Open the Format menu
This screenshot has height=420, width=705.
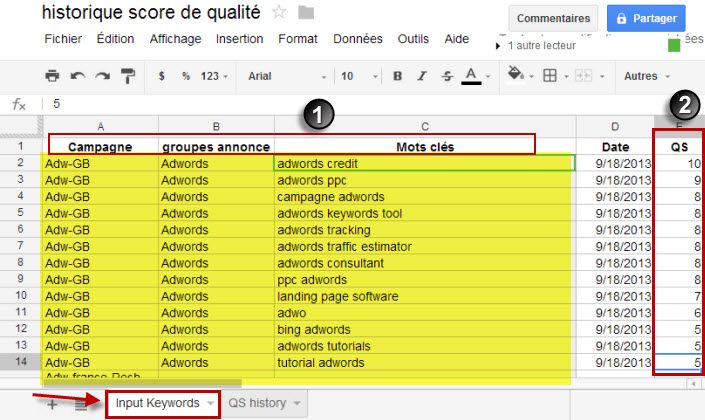[x=298, y=39]
